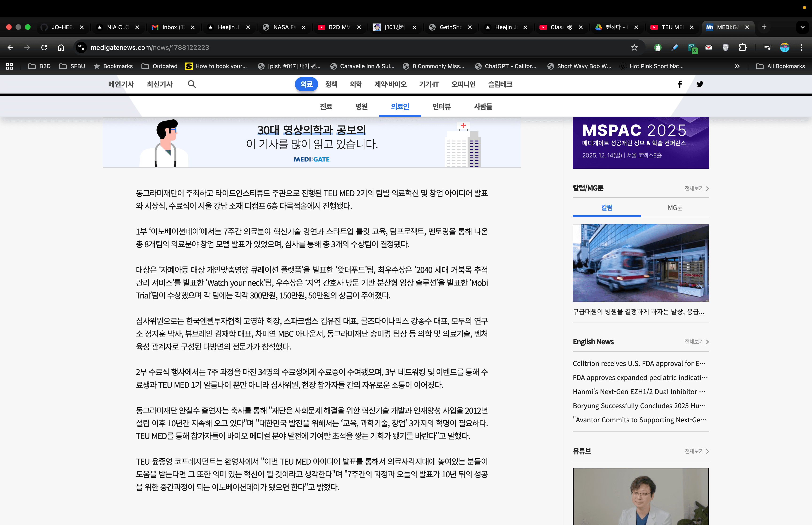Open the browser tab search dropdown arrow
Image resolution: width=812 pixels, height=525 pixels.
[x=802, y=27]
